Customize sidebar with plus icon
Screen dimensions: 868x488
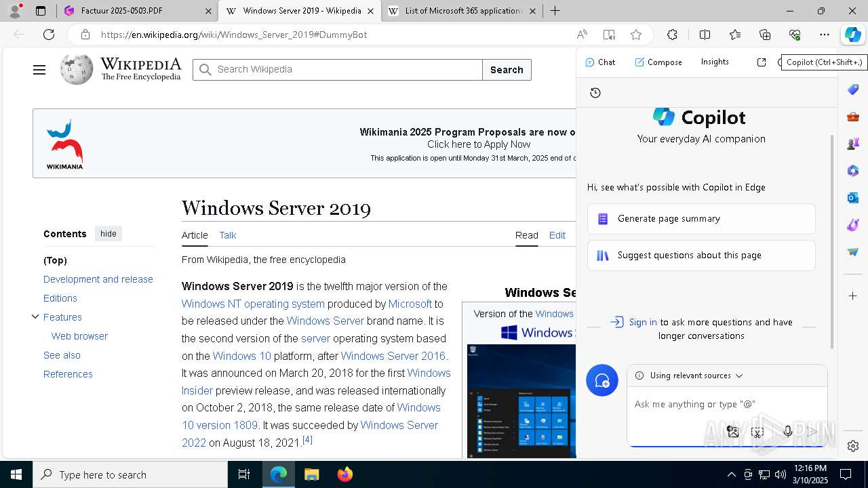(853, 296)
